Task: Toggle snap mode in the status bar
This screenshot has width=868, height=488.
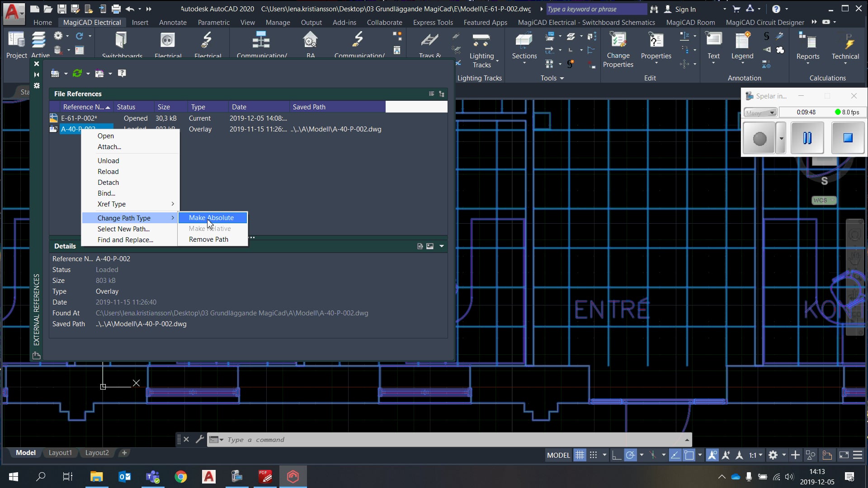Action: (x=594, y=455)
